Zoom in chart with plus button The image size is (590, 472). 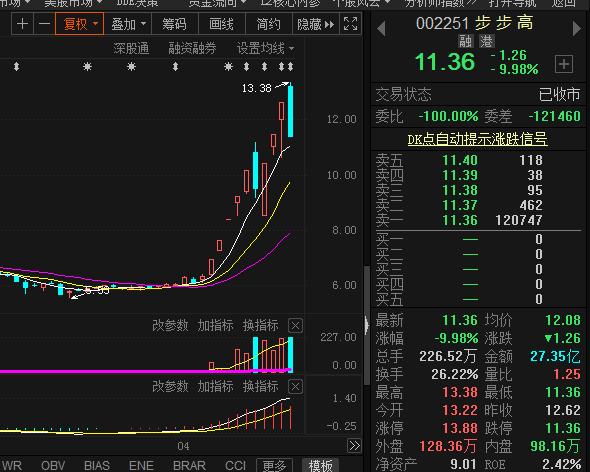[23, 24]
